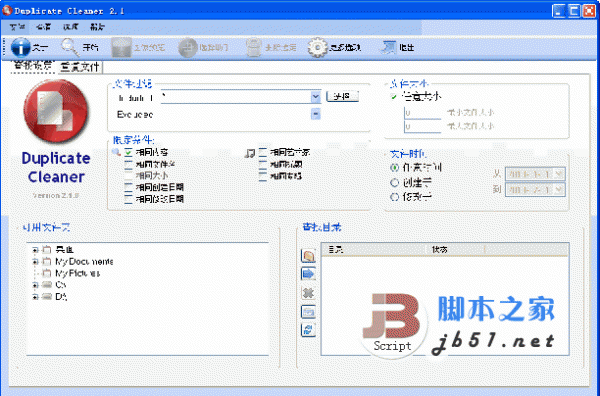The image size is (600, 396).
Task: Open the Exclude filter dropdown arrow
Action: (316, 114)
